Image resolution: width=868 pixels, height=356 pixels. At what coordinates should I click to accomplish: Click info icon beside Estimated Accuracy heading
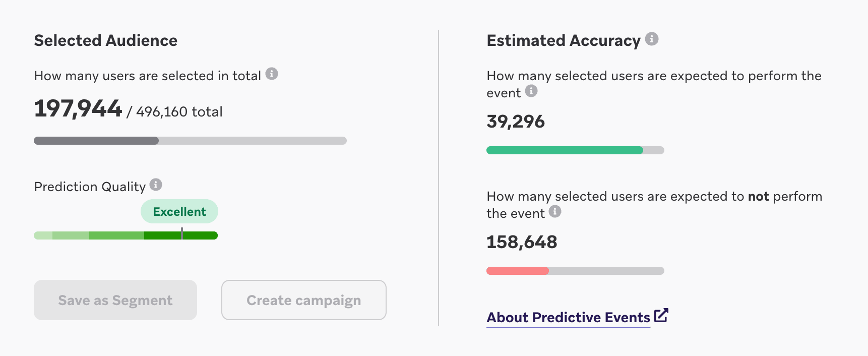click(x=652, y=39)
